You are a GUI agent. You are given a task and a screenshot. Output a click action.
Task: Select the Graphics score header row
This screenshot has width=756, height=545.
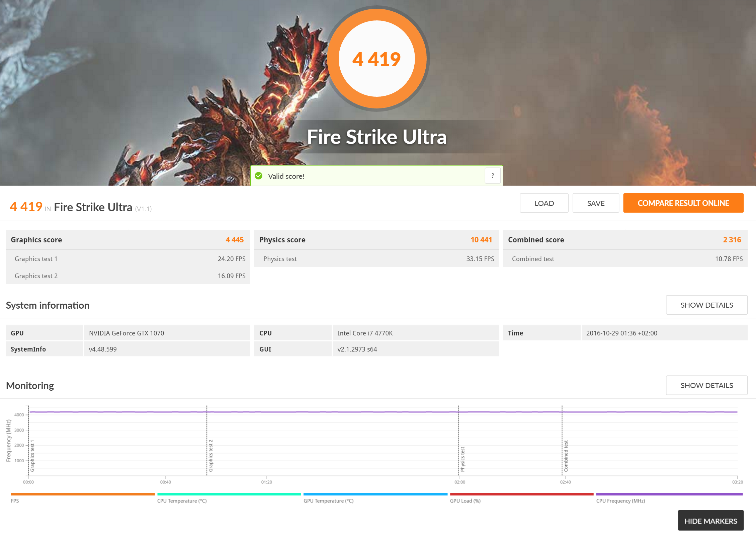point(128,240)
